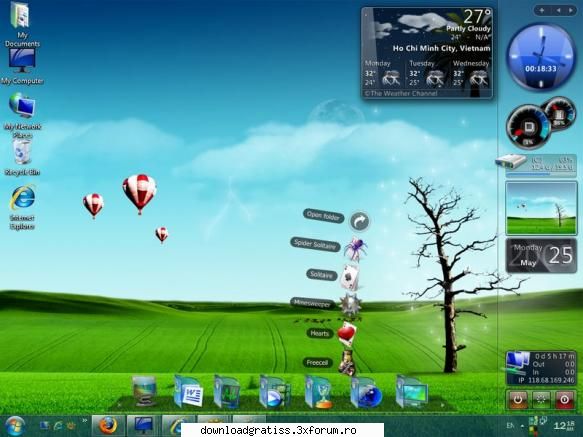Click the Open folder arrow icon in stack

(360, 222)
